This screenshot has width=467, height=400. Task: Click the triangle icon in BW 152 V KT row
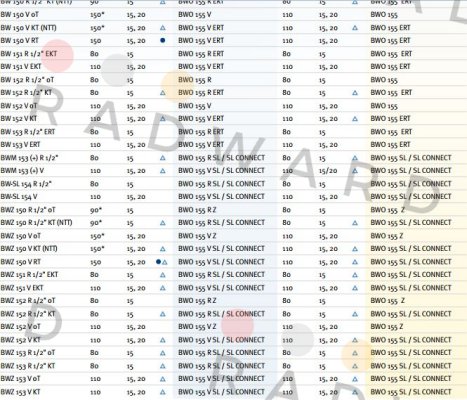163,118
